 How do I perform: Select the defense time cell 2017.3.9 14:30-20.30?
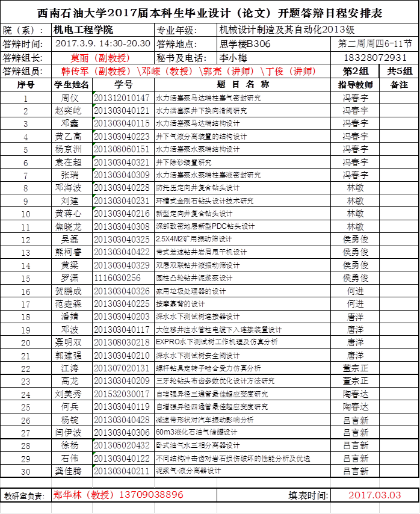(x=102, y=44)
